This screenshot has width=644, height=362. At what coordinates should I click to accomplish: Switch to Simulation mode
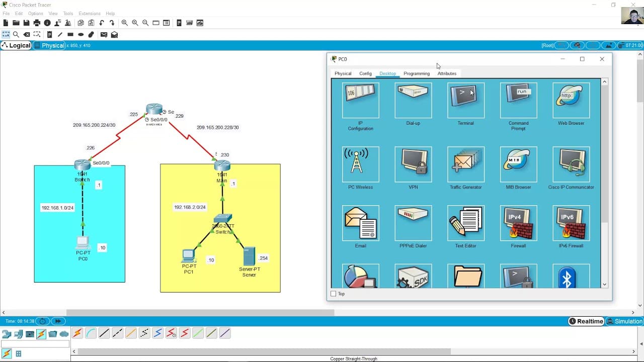(x=624, y=321)
